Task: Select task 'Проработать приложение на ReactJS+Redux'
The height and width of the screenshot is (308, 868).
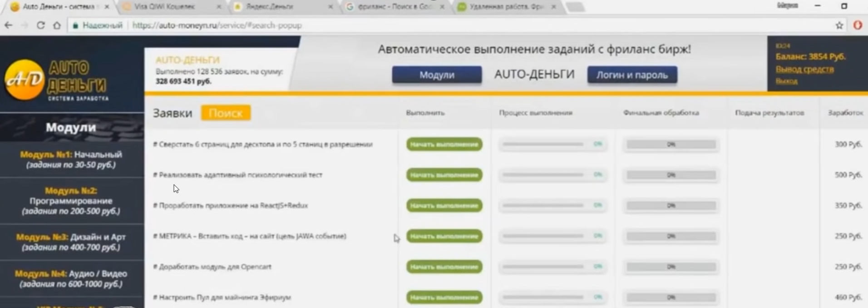Action: pyautogui.click(x=230, y=205)
